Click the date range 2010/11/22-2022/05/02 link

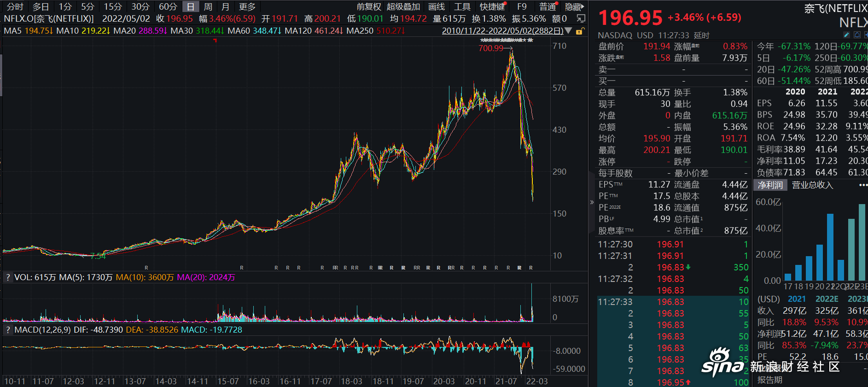pyautogui.click(x=502, y=31)
